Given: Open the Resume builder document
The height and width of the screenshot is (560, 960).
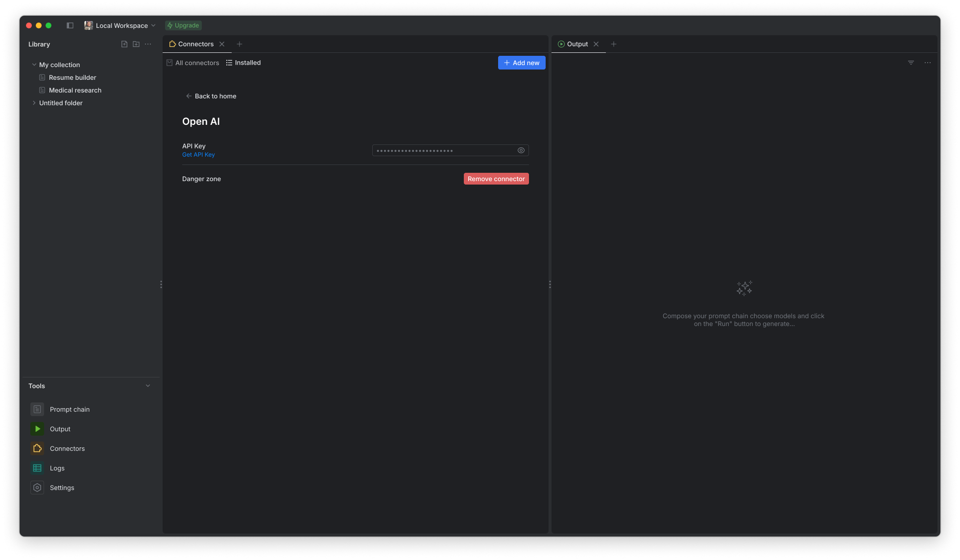Looking at the screenshot, I should pyautogui.click(x=72, y=77).
